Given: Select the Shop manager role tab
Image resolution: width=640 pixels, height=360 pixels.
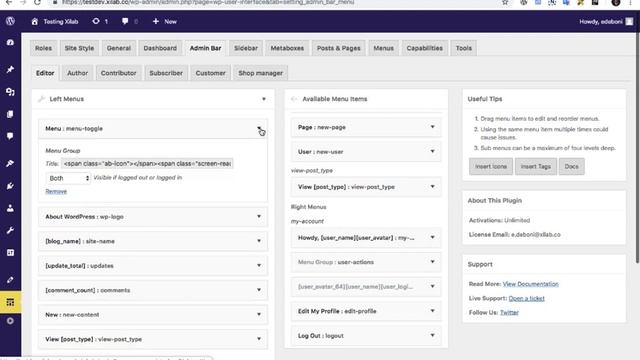Looking at the screenshot, I should [260, 73].
